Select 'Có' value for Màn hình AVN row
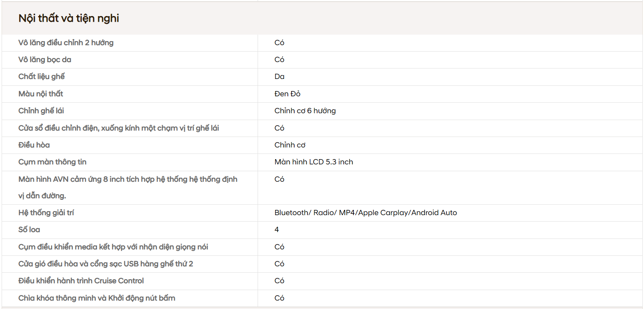Screen dimensions: 644x309 tap(279, 179)
